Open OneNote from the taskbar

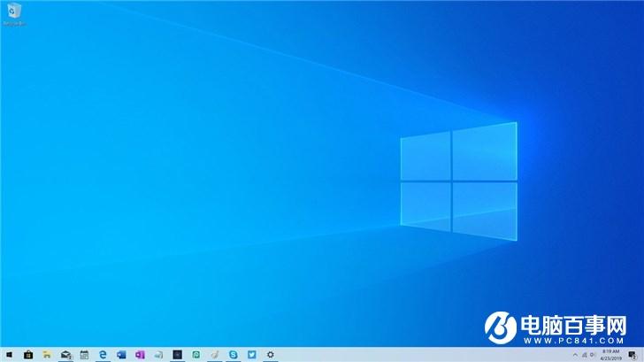[x=140, y=355]
